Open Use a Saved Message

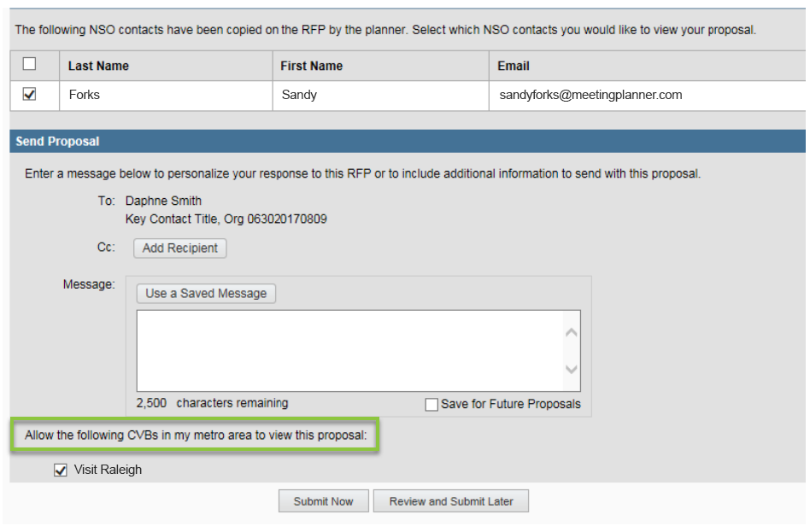coord(206,294)
